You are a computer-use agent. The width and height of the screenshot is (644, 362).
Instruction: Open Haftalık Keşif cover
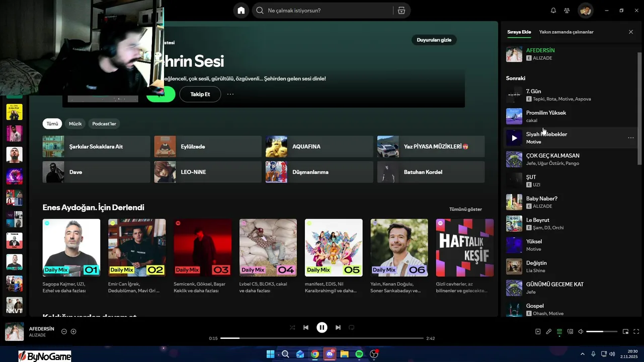tap(465, 247)
